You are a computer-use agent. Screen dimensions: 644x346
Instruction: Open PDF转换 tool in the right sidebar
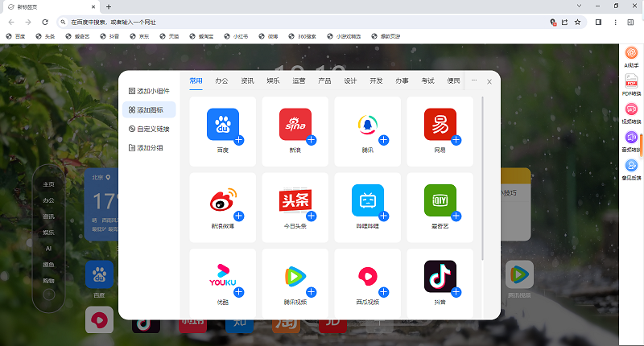pyautogui.click(x=632, y=85)
